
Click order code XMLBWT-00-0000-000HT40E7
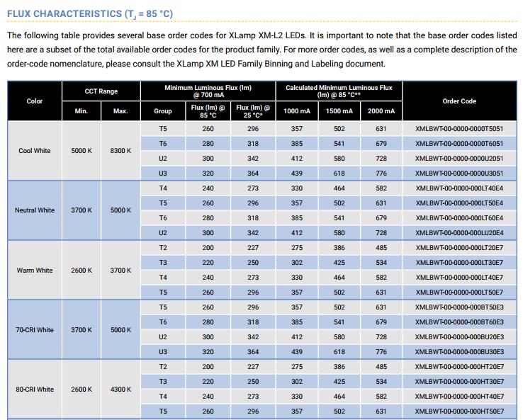[459, 397]
